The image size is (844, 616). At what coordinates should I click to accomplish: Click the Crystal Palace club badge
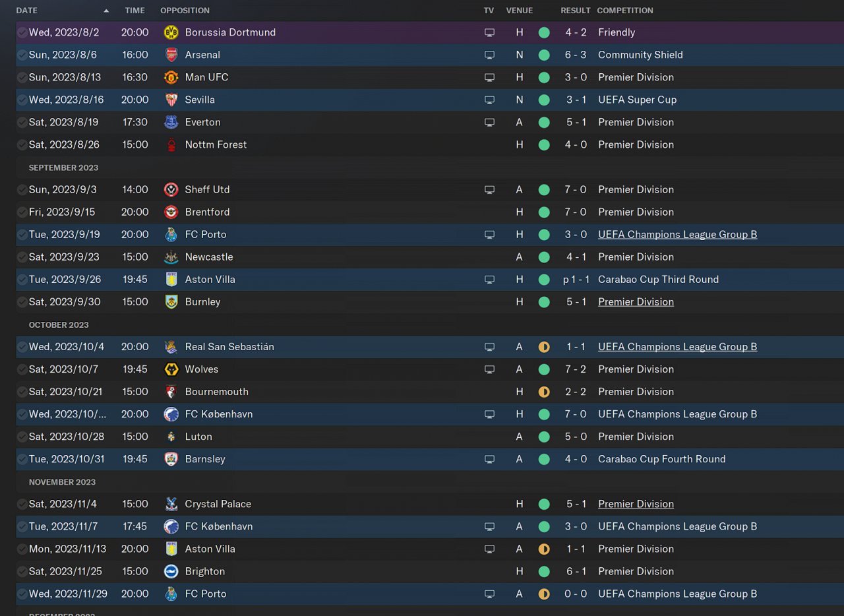tap(171, 504)
